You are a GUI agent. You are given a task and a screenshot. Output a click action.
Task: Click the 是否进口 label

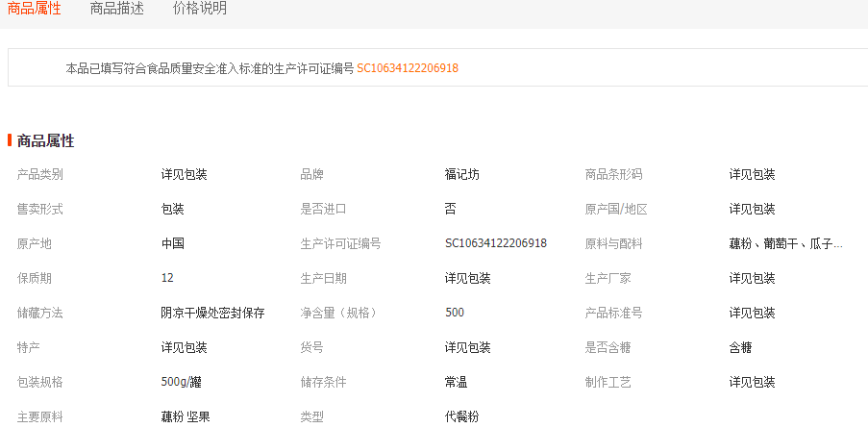click(x=323, y=209)
